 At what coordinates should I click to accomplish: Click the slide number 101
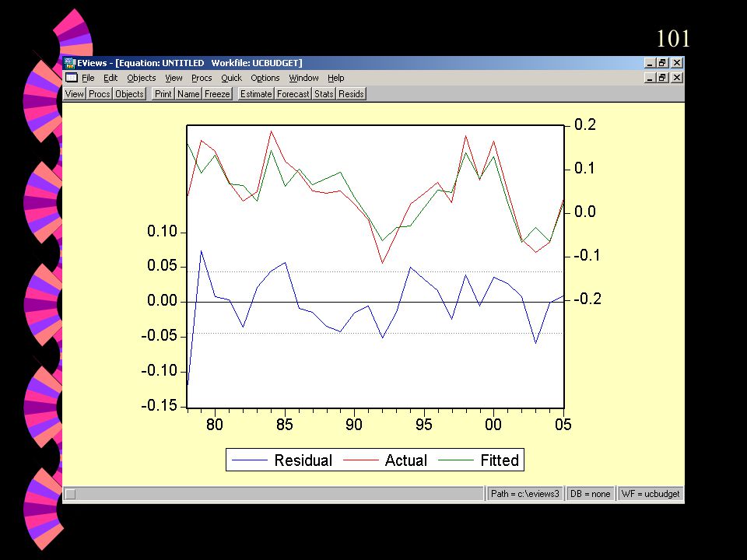pos(673,39)
